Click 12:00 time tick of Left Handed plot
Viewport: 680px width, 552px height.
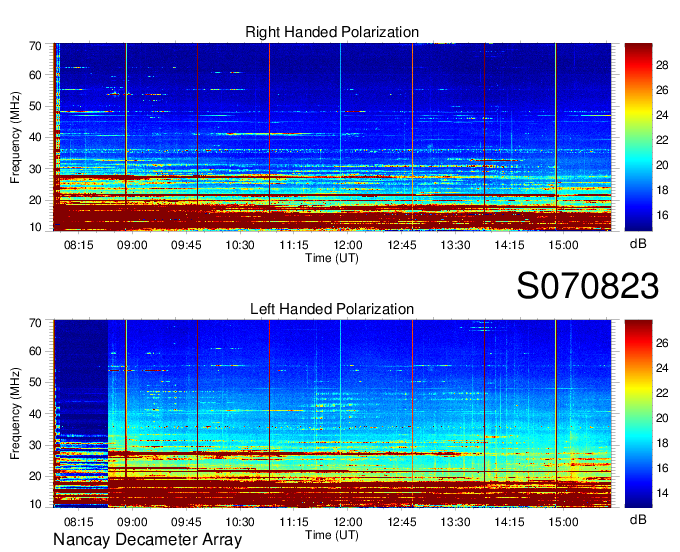click(348, 522)
